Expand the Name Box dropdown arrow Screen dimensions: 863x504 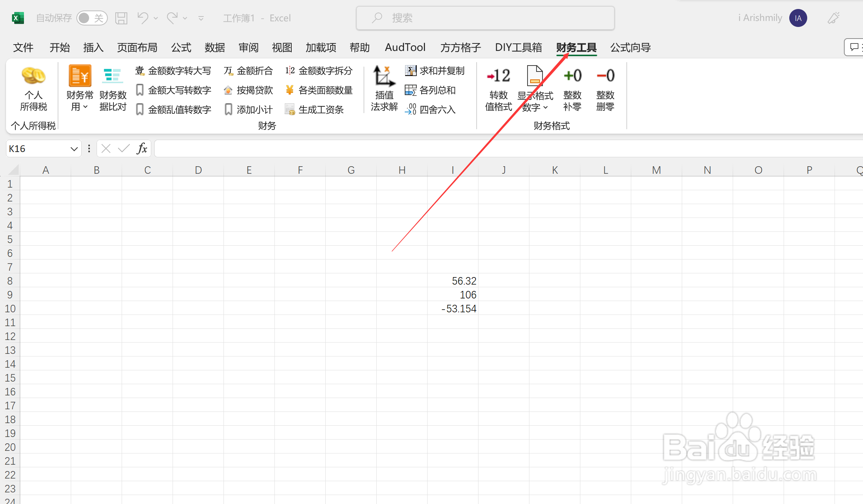pos(74,149)
